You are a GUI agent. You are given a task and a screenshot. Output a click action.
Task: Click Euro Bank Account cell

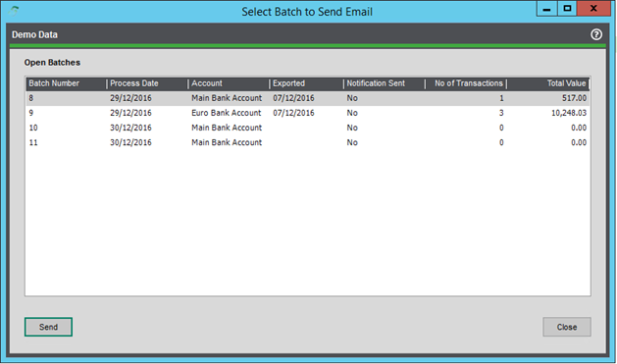tap(227, 113)
